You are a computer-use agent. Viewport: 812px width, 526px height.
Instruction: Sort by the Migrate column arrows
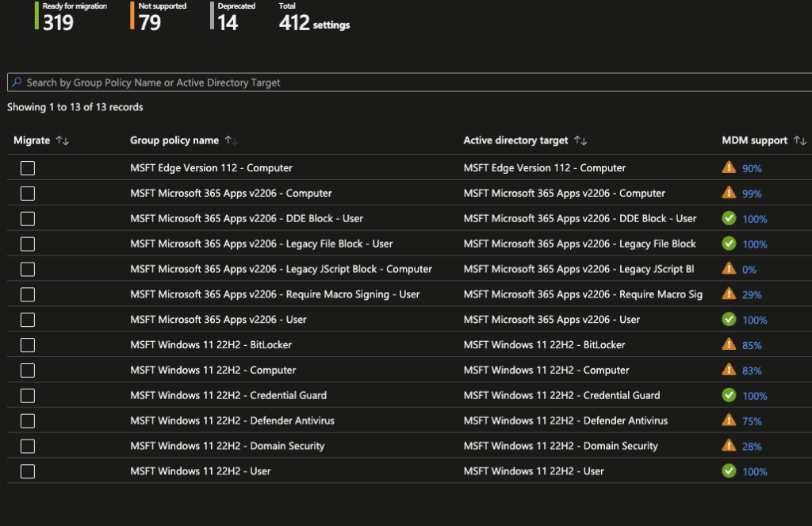(63, 140)
